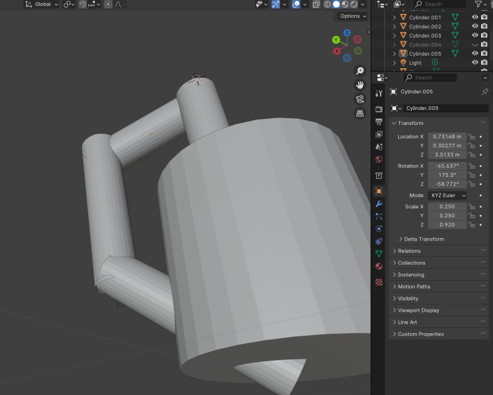Select wireframe viewport shading
Viewport: 493px width, 395px height.
click(x=327, y=4)
